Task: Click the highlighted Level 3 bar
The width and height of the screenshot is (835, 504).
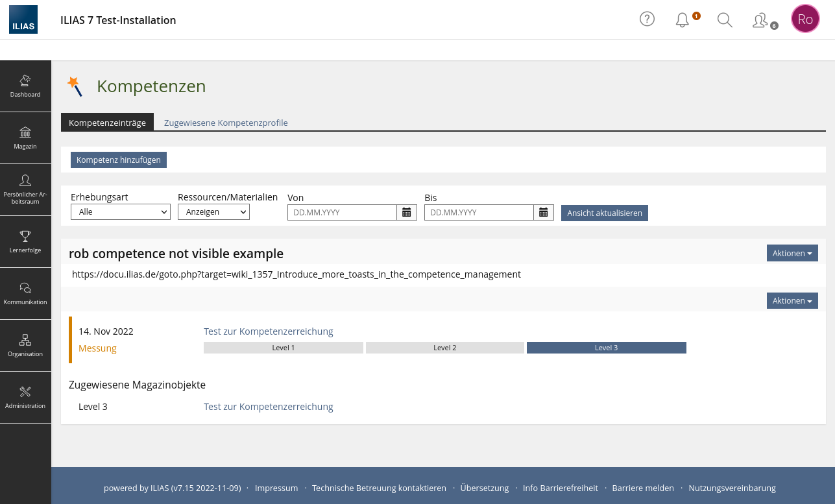Action: (606, 348)
